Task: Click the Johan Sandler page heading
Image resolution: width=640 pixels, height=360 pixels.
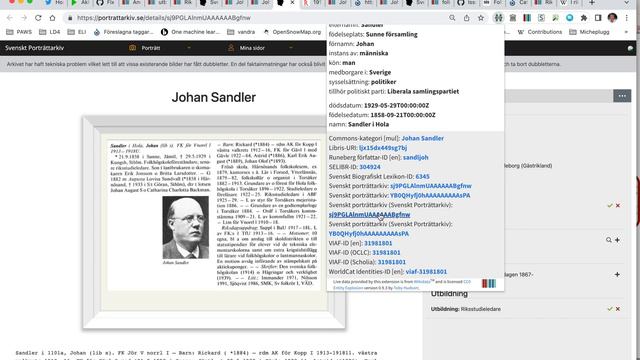Action: (x=213, y=97)
